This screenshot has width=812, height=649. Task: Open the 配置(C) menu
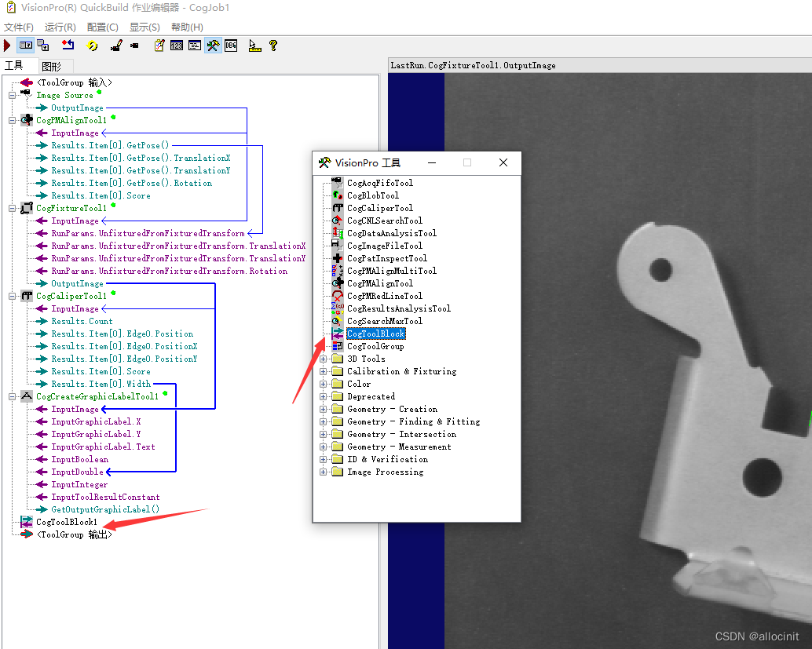pos(103,27)
